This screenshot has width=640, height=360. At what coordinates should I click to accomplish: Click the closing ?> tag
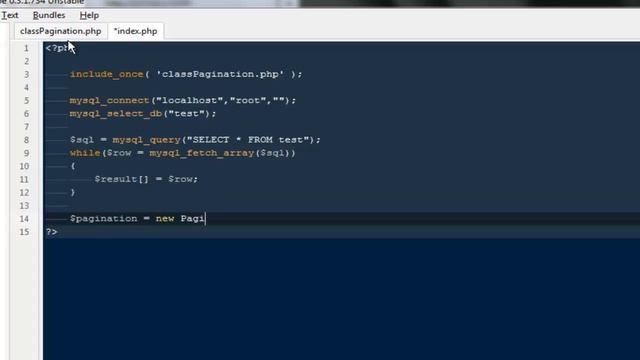point(51,232)
